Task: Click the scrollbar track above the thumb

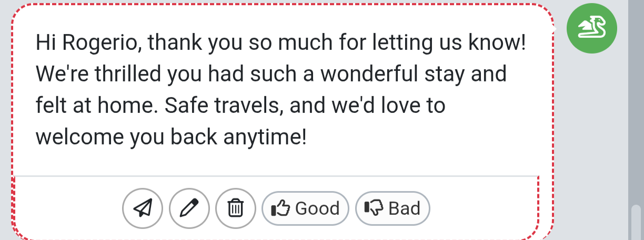Action: (636, 105)
